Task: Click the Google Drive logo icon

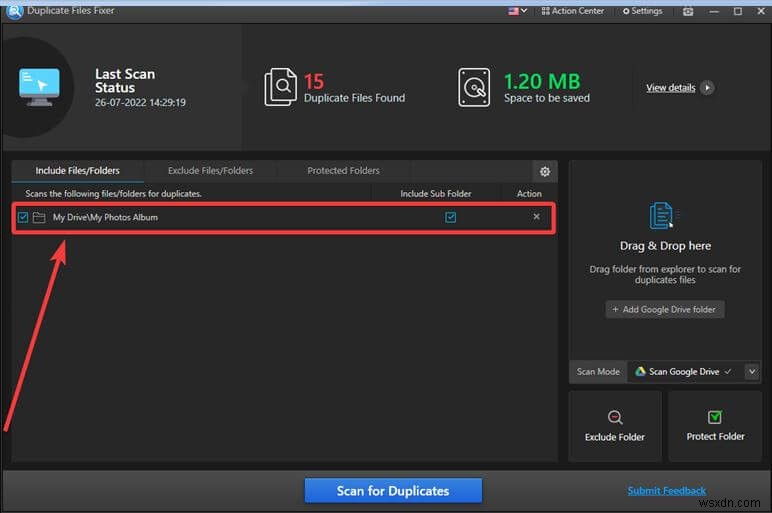Action: coord(640,372)
